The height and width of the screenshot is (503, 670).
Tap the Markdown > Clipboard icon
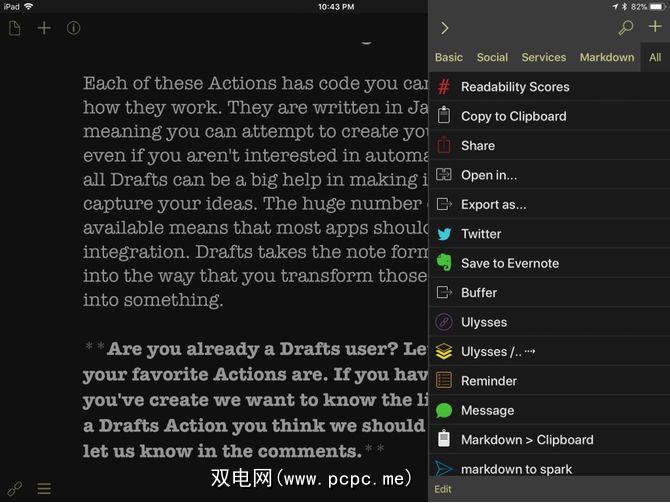[444, 439]
